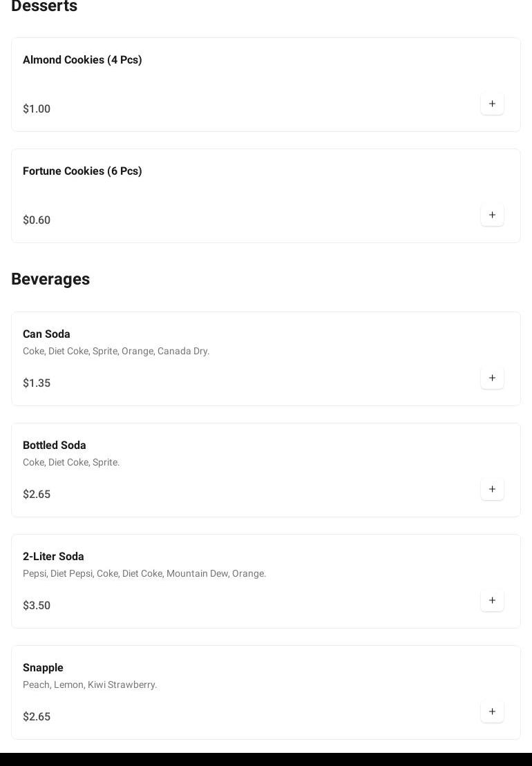Image resolution: width=532 pixels, height=766 pixels.
Task: Add Fortune Cookies (6 Pcs) with plus icon
Action: tap(492, 215)
